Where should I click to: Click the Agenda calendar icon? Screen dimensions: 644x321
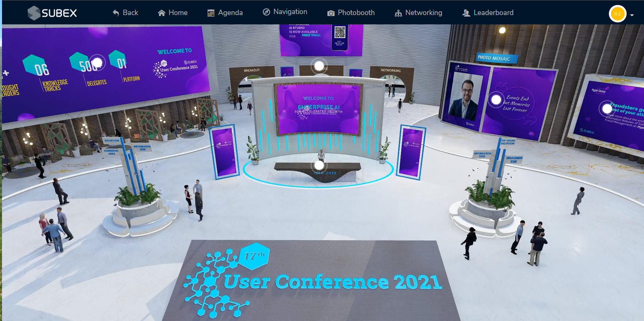point(211,13)
